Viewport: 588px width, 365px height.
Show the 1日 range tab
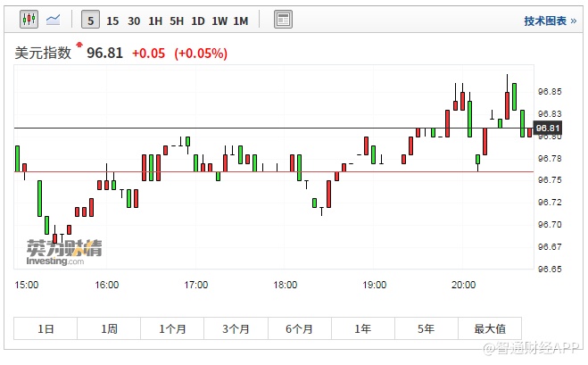click(x=46, y=328)
